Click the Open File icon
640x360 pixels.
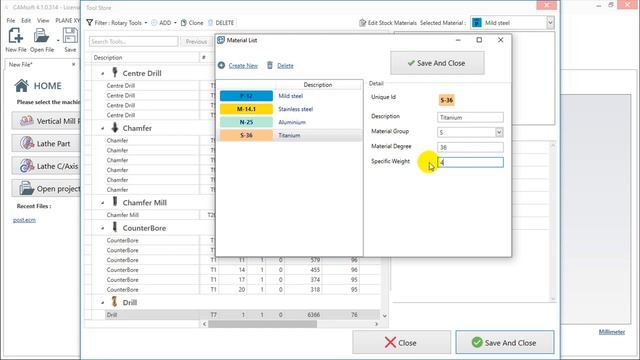tap(41, 36)
